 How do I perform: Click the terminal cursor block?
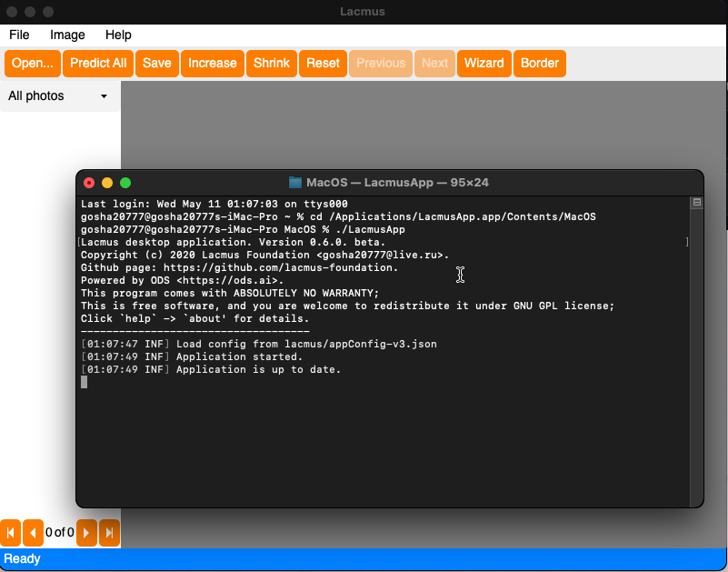(84, 382)
